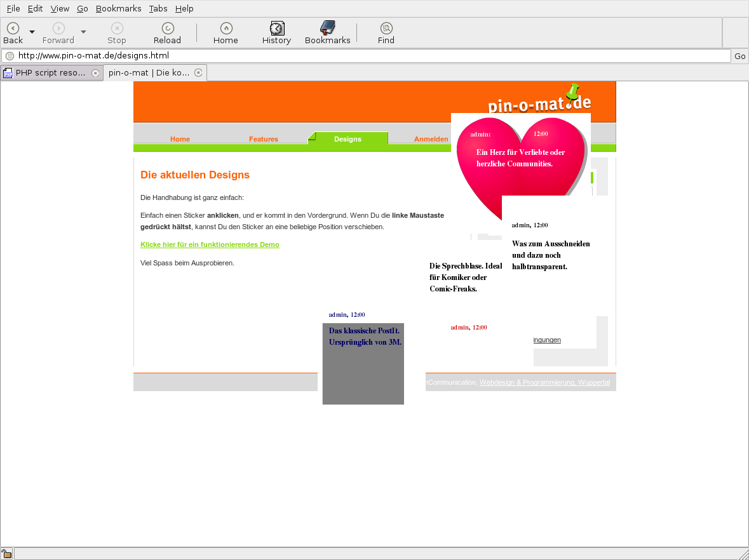Open the History clock icon
749x560 pixels.
coord(276,28)
